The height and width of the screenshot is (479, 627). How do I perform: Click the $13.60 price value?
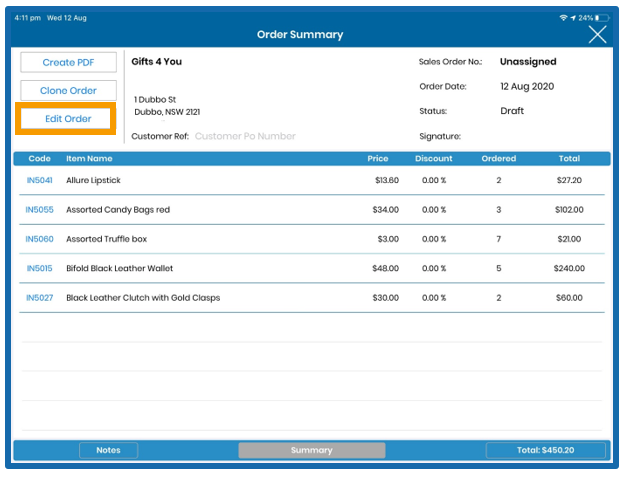(387, 180)
